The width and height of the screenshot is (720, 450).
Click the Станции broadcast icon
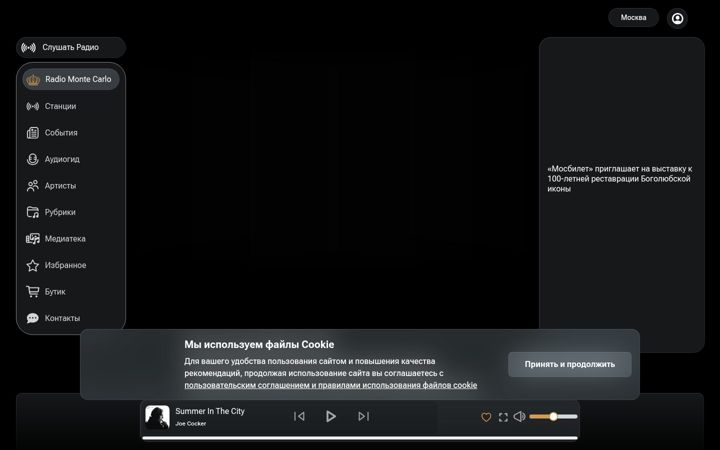tap(33, 106)
